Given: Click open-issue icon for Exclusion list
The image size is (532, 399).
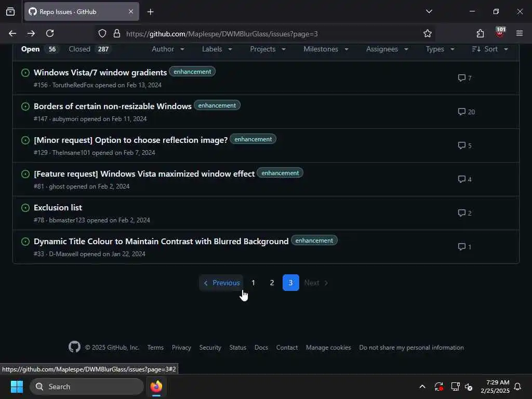Looking at the screenshot, I should (x=25, y=208).
